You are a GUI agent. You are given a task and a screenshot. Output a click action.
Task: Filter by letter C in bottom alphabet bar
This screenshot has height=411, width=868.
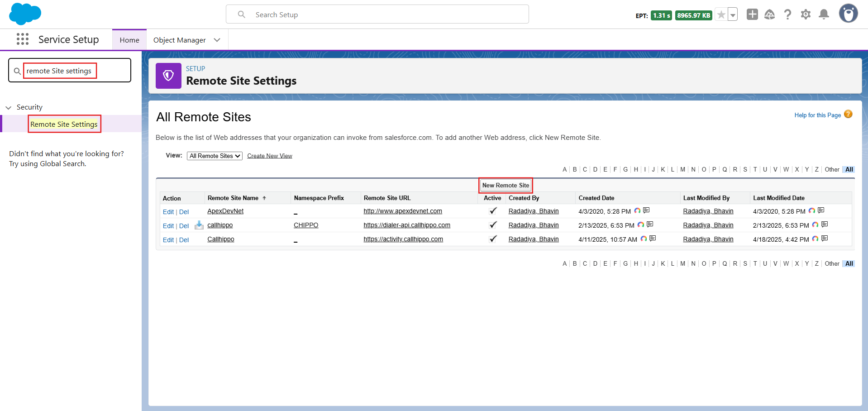click(585, 263)
